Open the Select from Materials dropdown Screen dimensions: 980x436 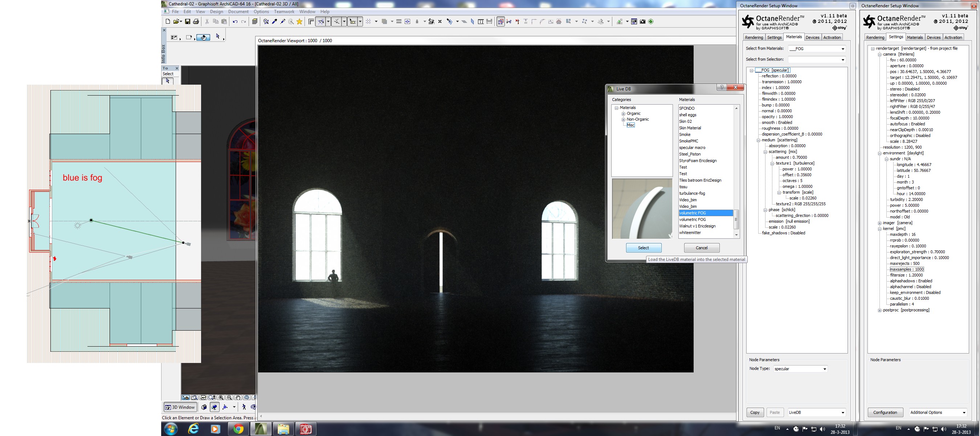842,49
